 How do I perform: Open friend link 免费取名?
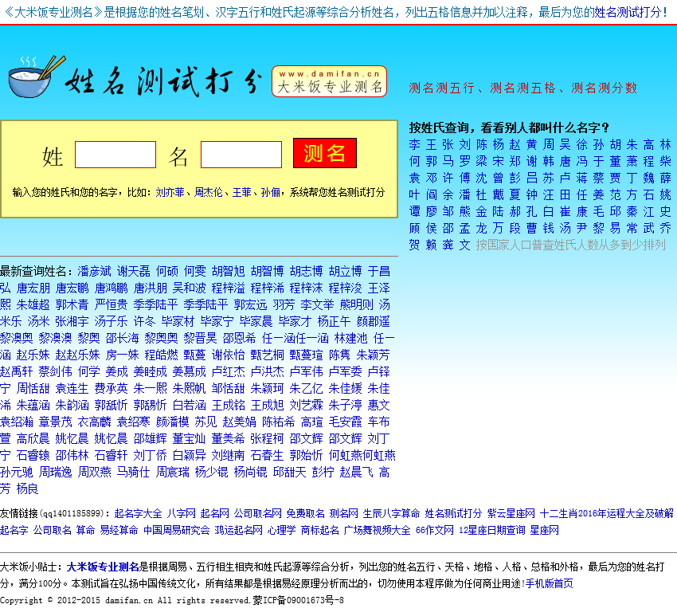click(x=305, y=513)
